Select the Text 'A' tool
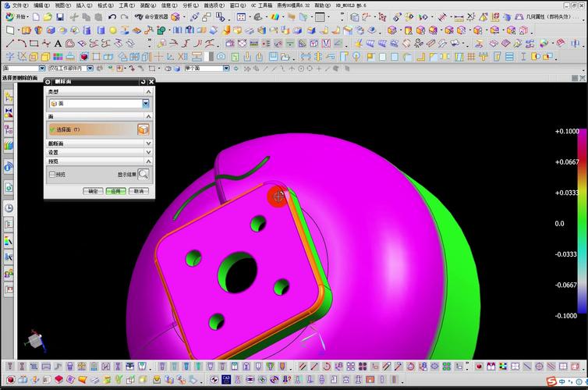Image resolution: width=588 pixels, height=390 pixels. coord(58,44)
